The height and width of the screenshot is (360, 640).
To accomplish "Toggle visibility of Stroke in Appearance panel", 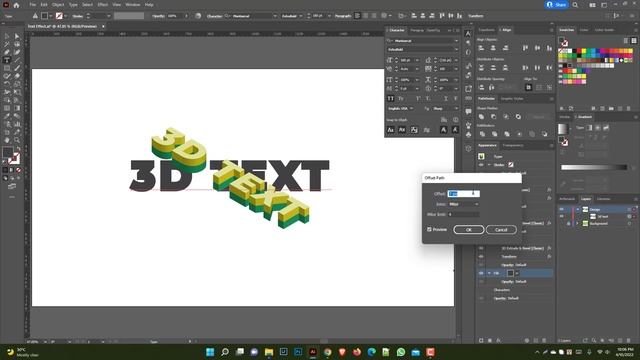I will pos(481,164).
